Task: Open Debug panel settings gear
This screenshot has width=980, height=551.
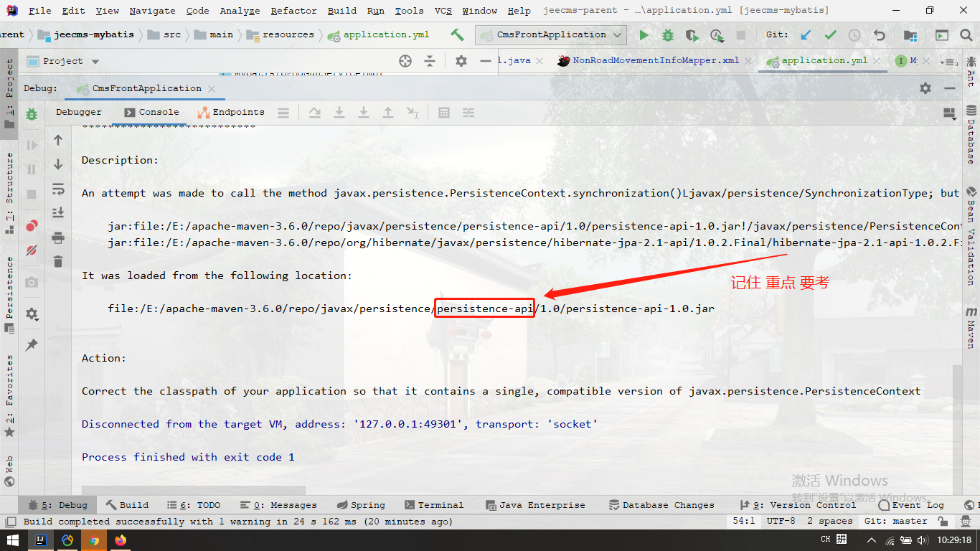Action: pyautogui.click(x=925, y=88)
